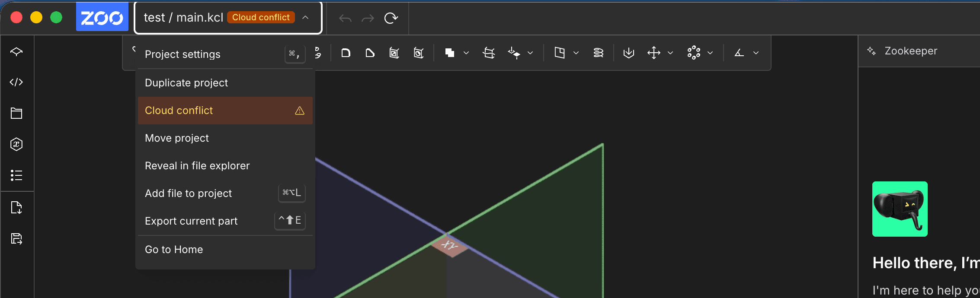Select the Fillet tool in the toolbar
Viewport: 980px width, 298px height.
click(x=346, y=53)
